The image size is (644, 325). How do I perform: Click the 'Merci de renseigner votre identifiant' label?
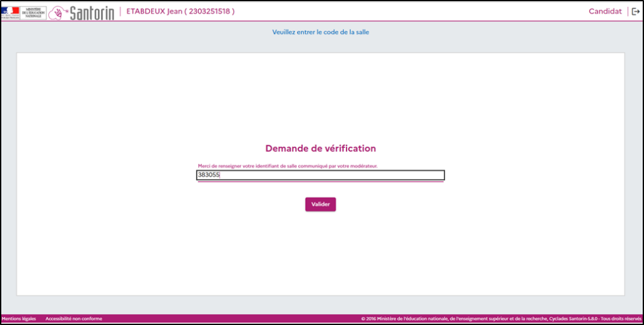[x=287, y=166]
